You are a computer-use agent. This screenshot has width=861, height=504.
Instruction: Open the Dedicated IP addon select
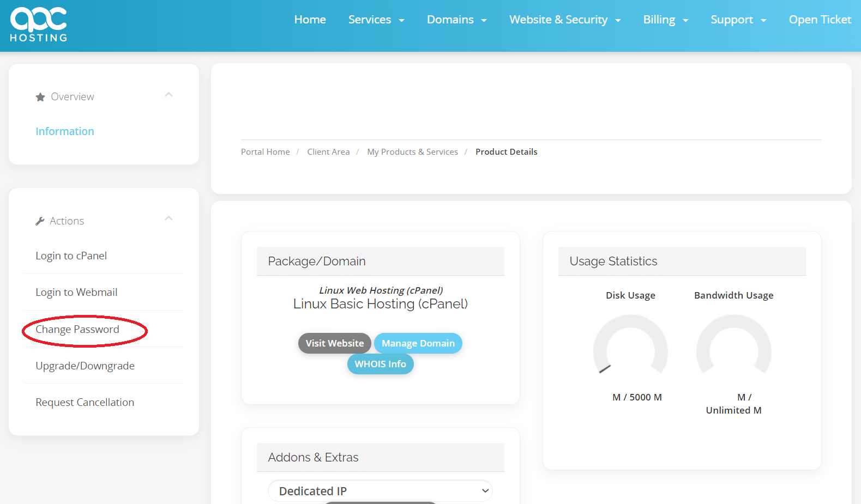click(381, 491)
